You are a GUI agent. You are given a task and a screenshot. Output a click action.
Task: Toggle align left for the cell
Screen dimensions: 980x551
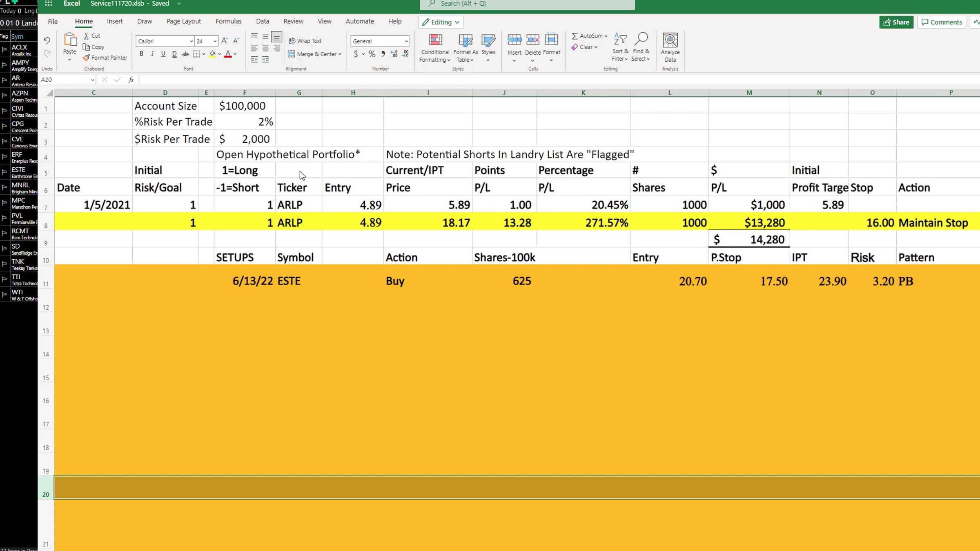254,48
